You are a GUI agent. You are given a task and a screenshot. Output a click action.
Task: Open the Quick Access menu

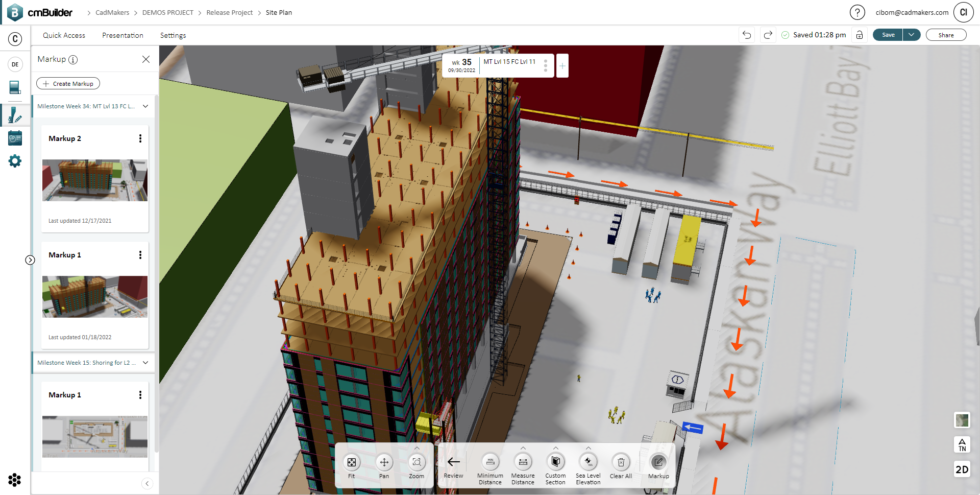tap(64, 35)
